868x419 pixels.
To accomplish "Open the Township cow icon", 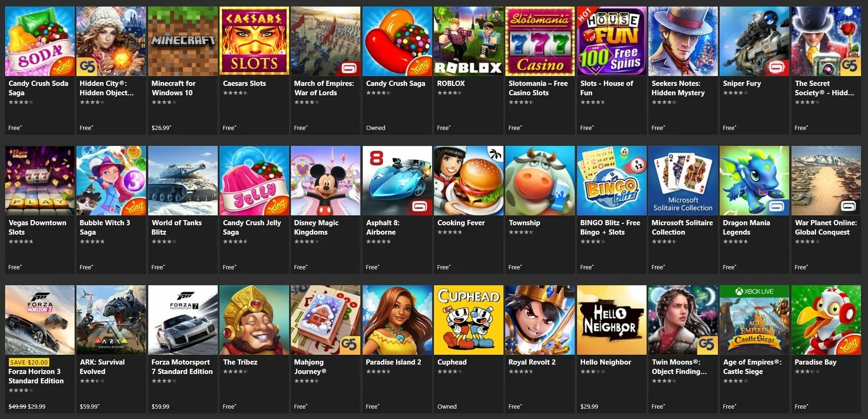I will 540,181.
